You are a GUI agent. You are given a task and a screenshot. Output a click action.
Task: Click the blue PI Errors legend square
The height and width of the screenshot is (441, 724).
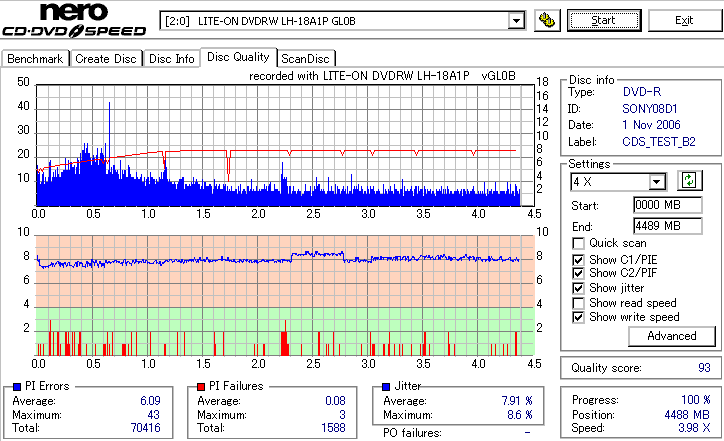17,387
